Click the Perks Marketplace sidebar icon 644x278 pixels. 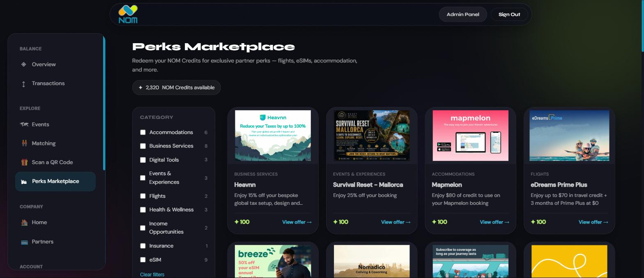click(24, 181)
